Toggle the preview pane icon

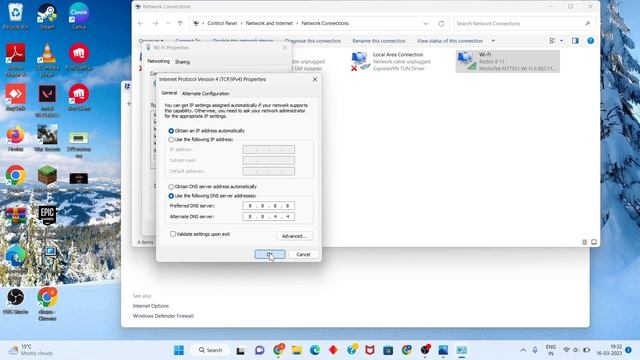(x=575, y=41)
